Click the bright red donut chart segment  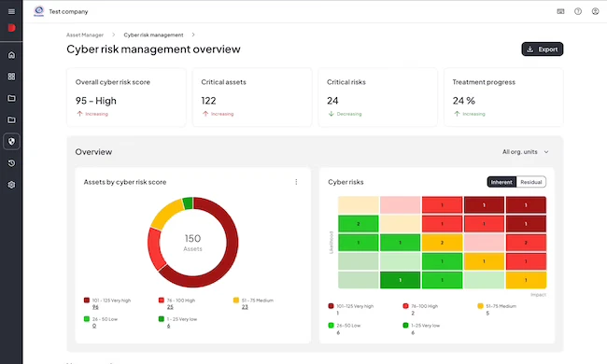pos(155,249)
